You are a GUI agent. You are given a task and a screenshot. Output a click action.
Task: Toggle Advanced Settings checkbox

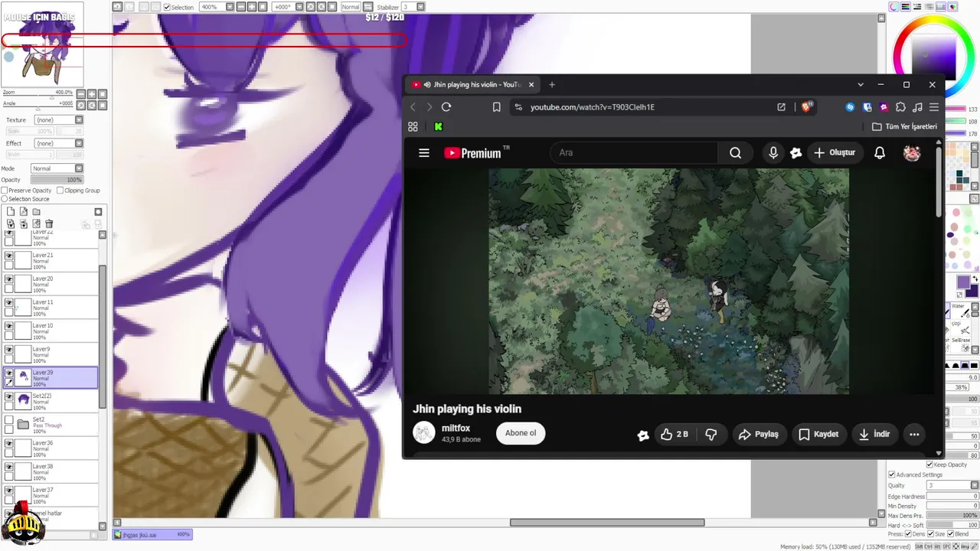pos(891,474)
